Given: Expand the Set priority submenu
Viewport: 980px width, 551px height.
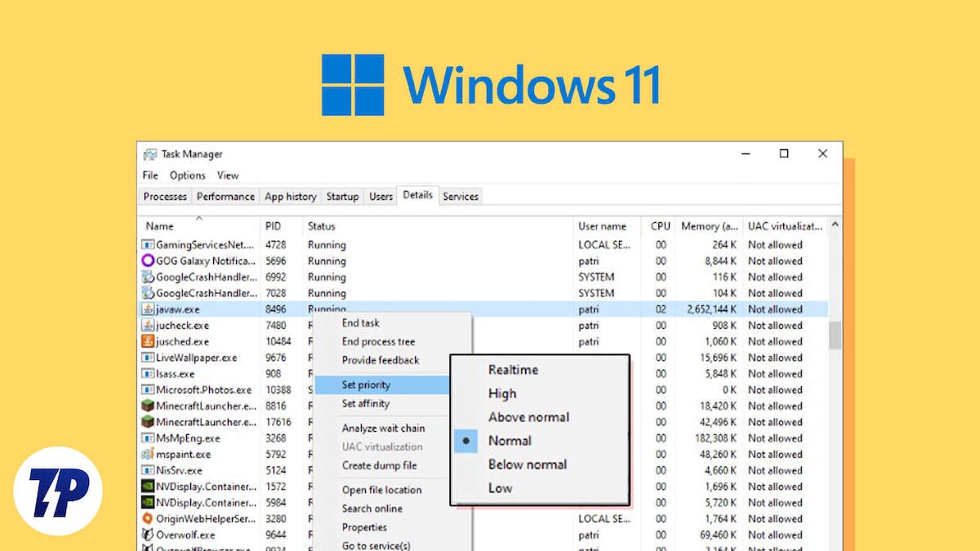Looking at the screenshot, I should coord(366,384).
